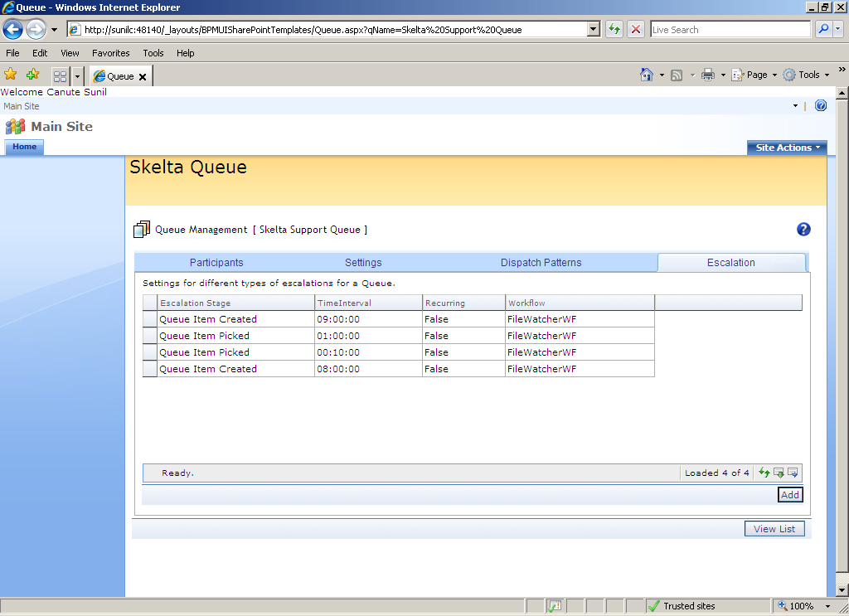Switch to the Dispatch Patterns tab
849x616 pixels.
point(541,263)
